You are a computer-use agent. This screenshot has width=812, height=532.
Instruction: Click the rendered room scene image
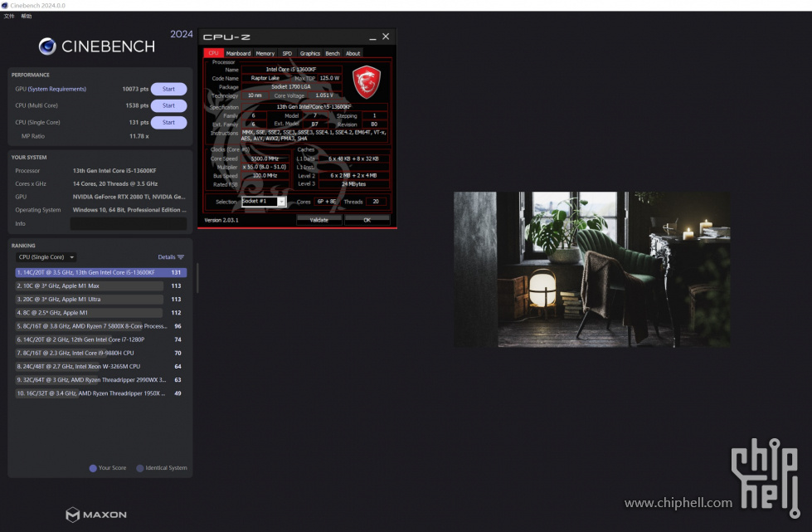[592, 270]
